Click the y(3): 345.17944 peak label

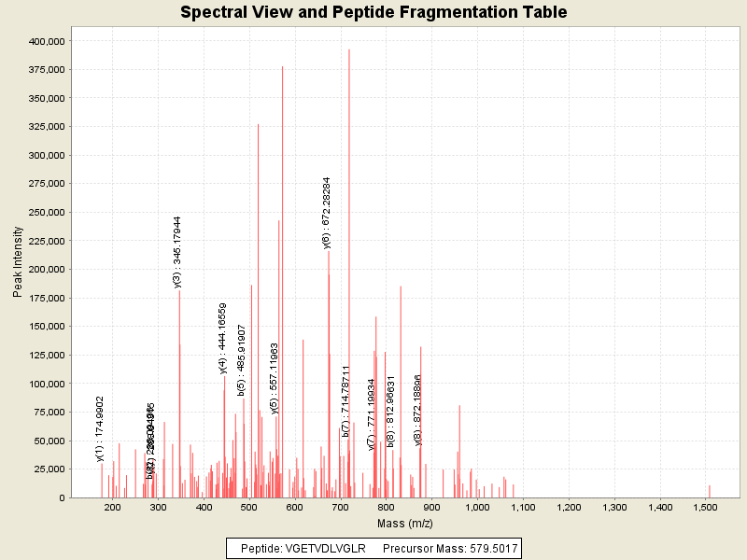pyautogui.click(x=177, y=252)
